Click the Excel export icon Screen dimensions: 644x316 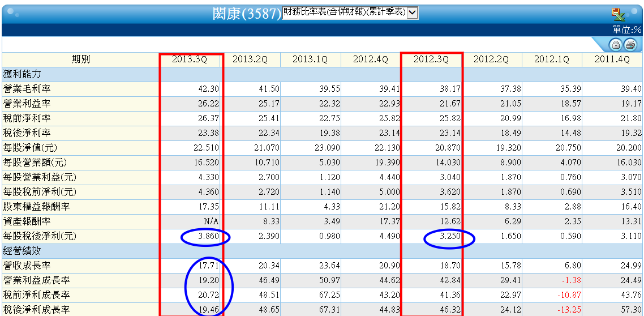(618, 14)
